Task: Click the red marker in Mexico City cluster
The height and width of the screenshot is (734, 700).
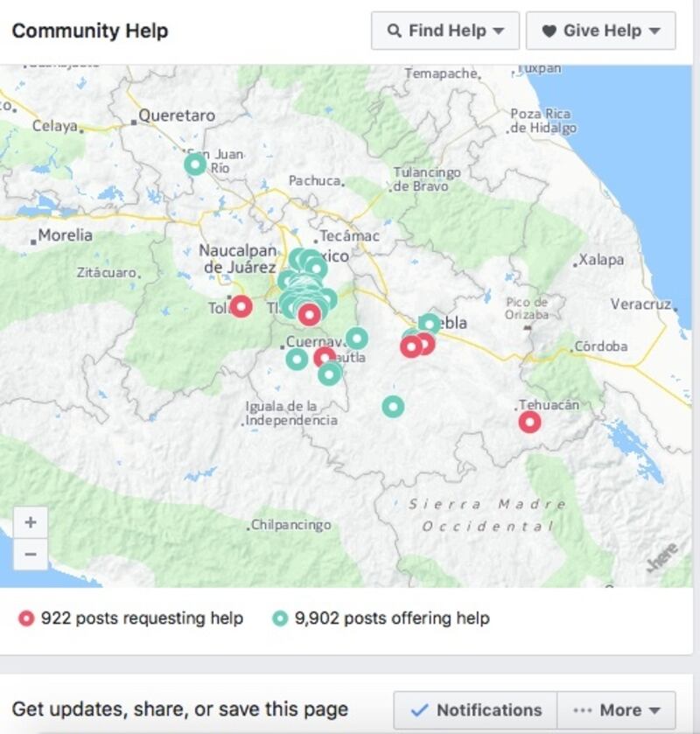Action: [x=310, y=315]
